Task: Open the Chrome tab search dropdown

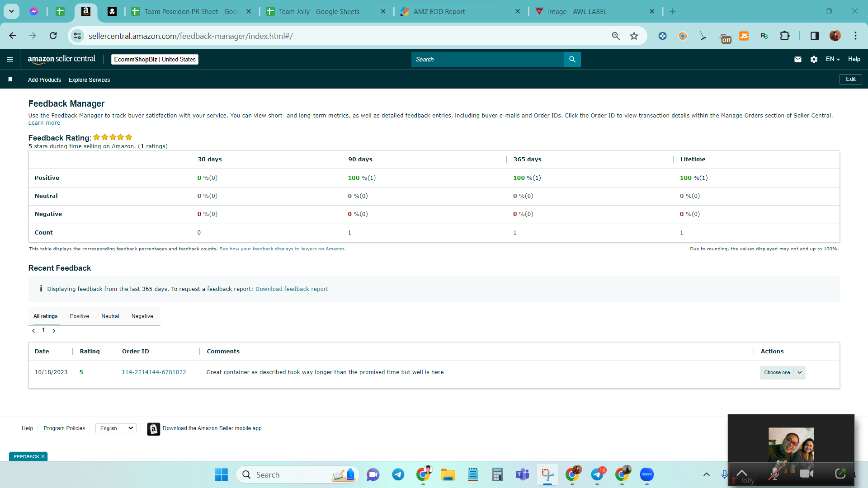Action: point(11,11)
